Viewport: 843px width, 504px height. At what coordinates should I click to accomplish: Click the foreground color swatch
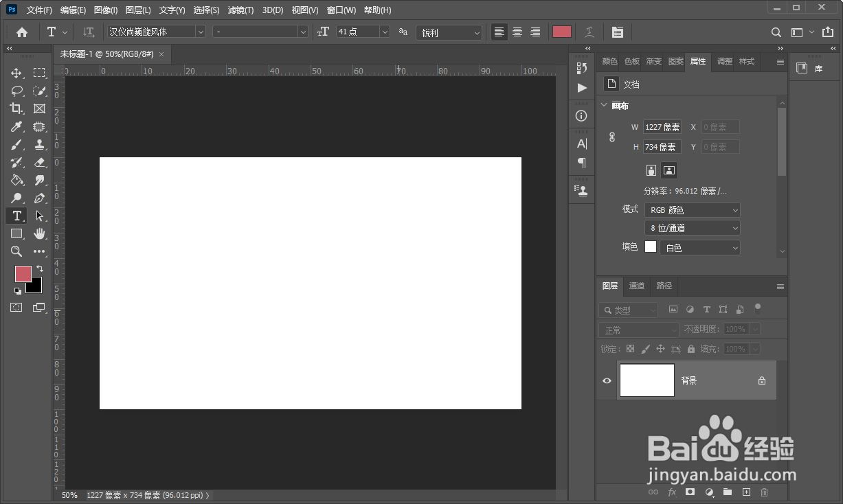pos(23,273)
